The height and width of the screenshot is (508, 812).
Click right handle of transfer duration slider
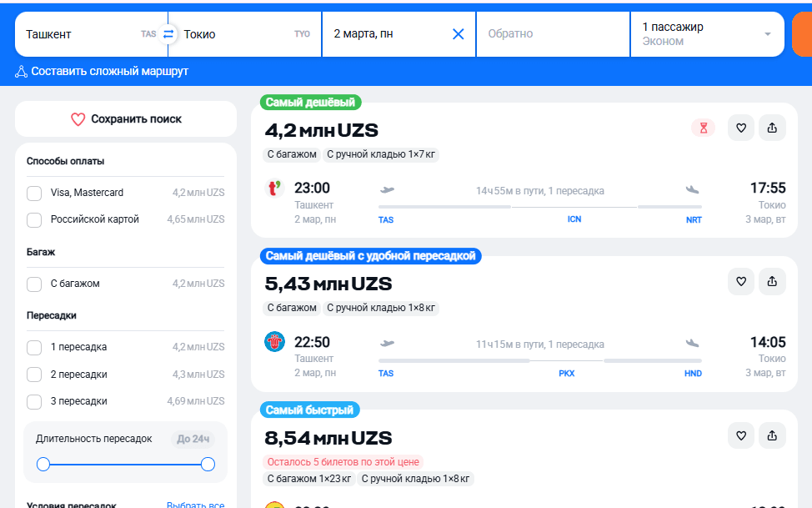[x=208, y=465]
